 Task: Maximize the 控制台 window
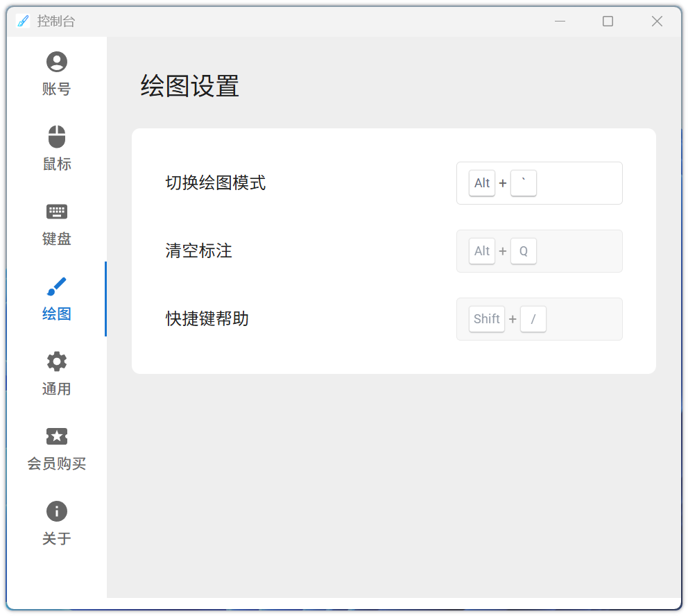point(608,22)
